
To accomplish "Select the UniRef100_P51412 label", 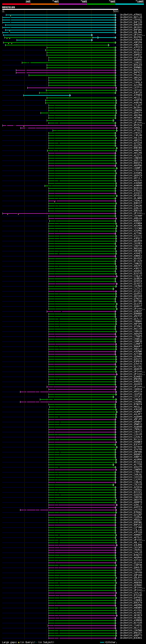I will pyautogui.click(x=131, y=75).
